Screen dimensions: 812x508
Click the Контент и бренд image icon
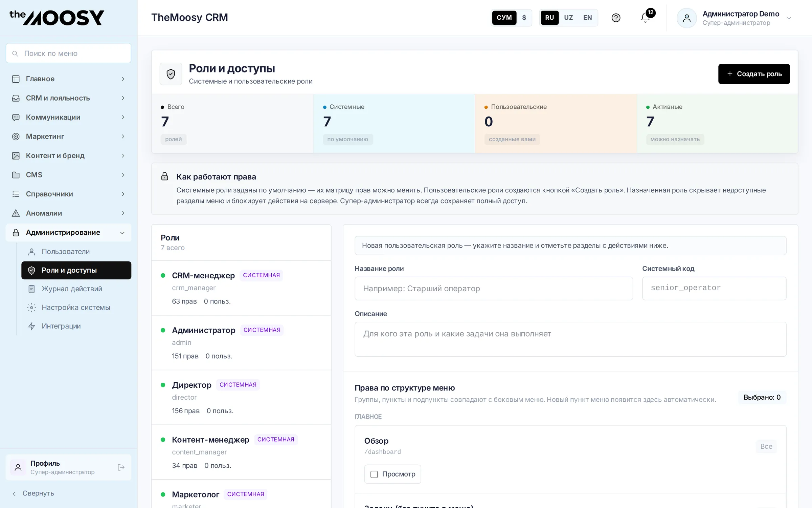(16, 156)
